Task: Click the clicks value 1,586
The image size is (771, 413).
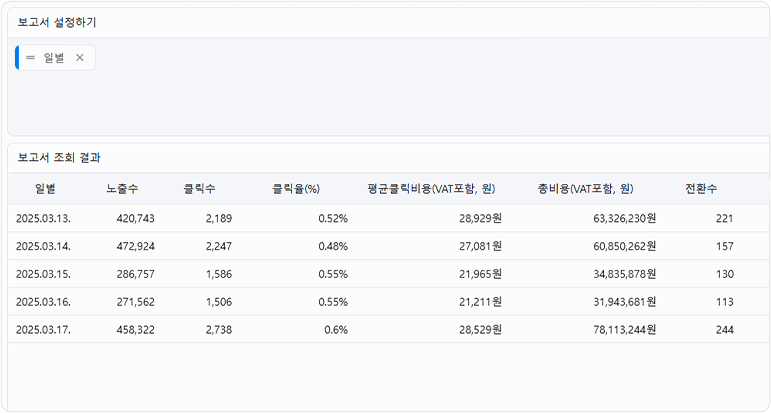Action: click(x=219, y=274)
